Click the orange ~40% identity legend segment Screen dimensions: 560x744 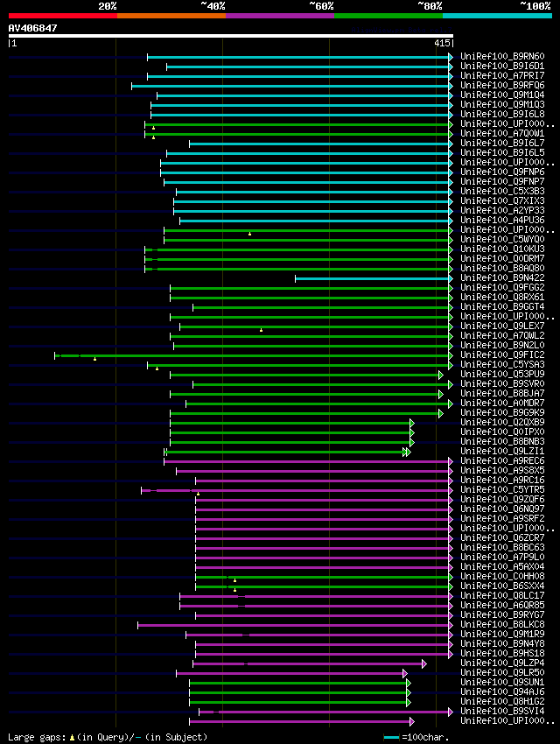click(171, 16)
